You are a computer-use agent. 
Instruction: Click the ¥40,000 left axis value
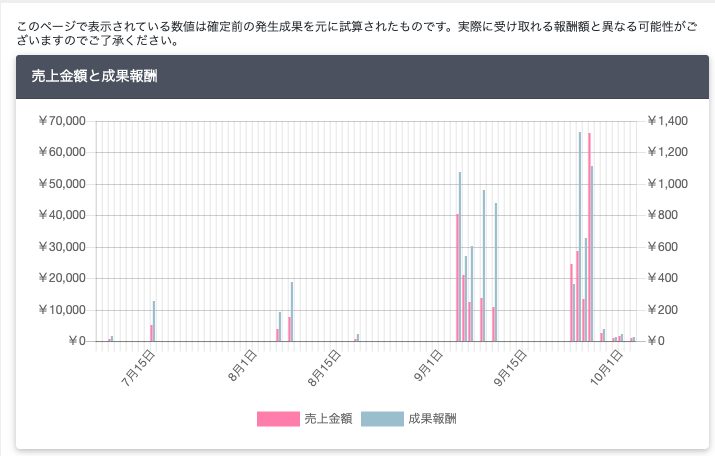(62, 215)
